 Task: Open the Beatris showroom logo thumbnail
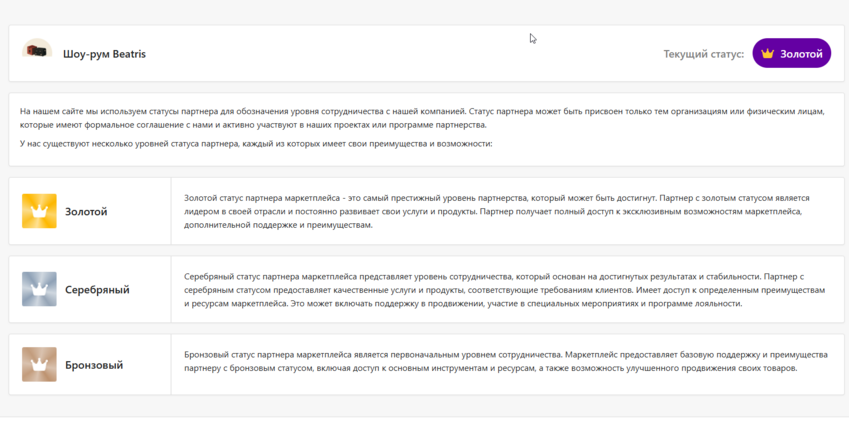pyautogui.click(x=37, y=52)
